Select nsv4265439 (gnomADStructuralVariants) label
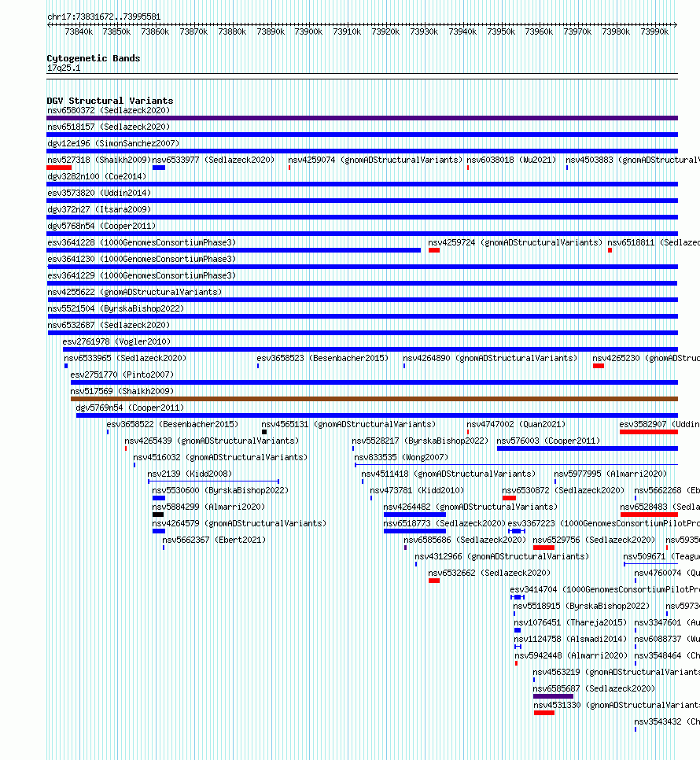This screenshot has width=700, height=760. pos(212,441)
